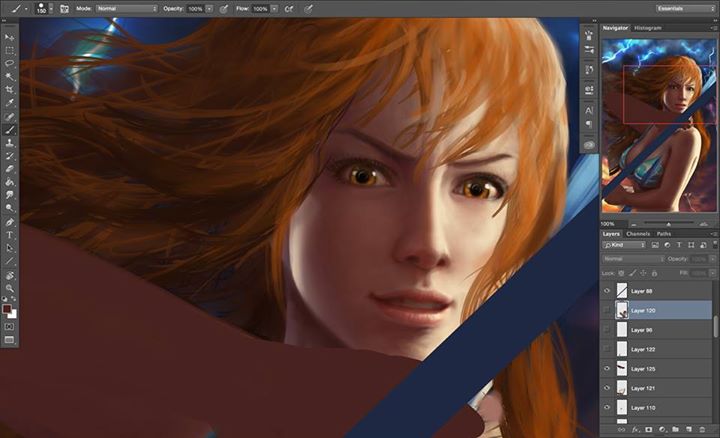This screenshot has height=438, width=720.
Task: Show Layer 96 by clicking visibility box
Action: click(608, 330)
